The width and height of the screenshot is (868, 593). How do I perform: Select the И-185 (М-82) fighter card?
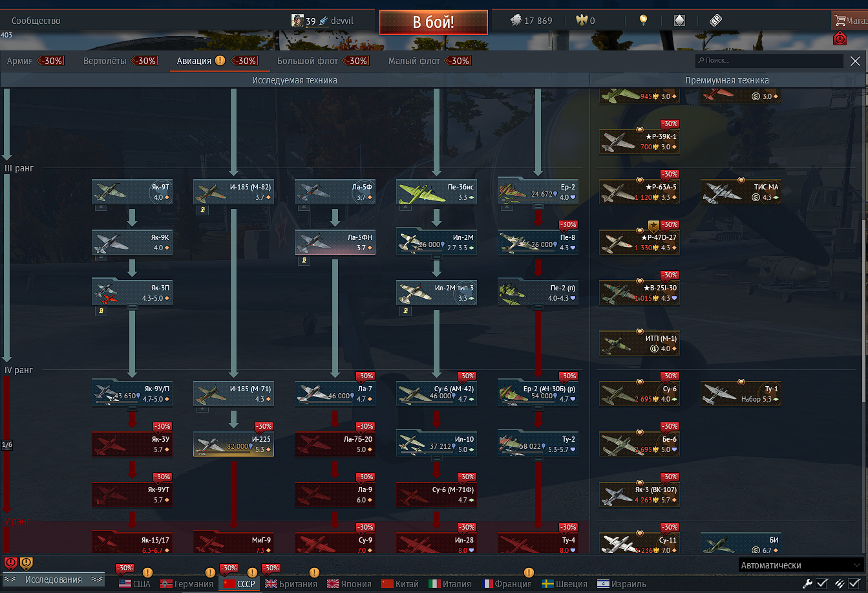tap(234, 191)
